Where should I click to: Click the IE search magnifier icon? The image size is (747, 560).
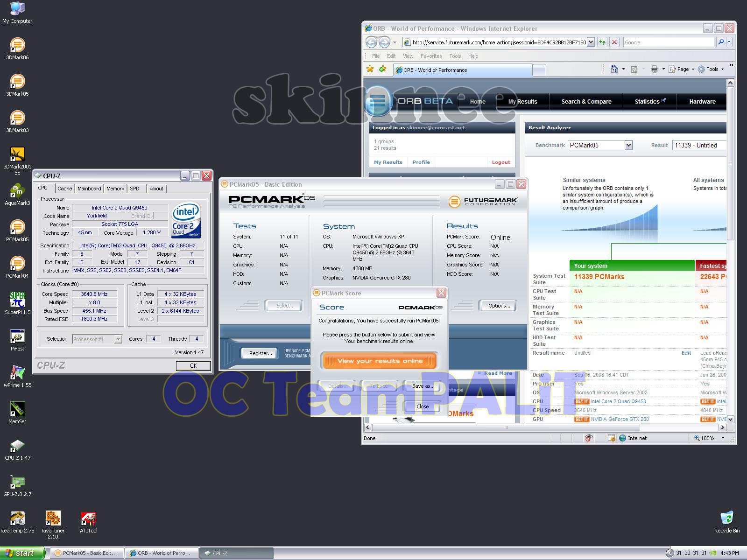(721, 42)
